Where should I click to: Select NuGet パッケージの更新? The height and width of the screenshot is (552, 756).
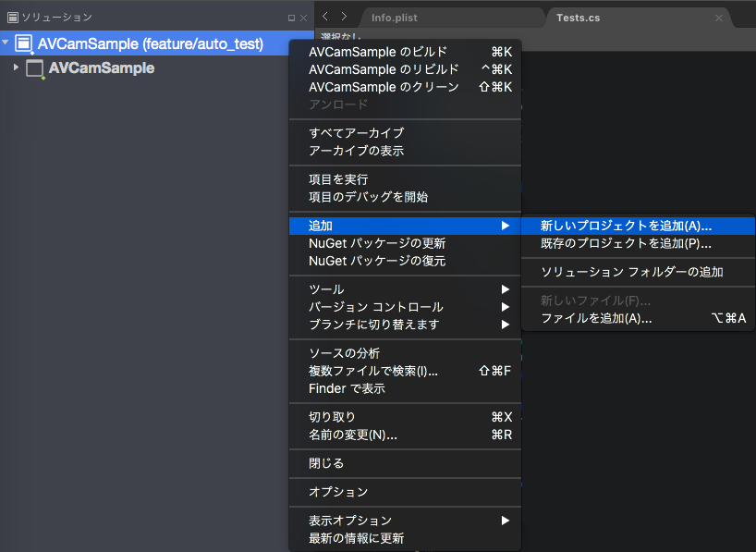coord(405,243)
